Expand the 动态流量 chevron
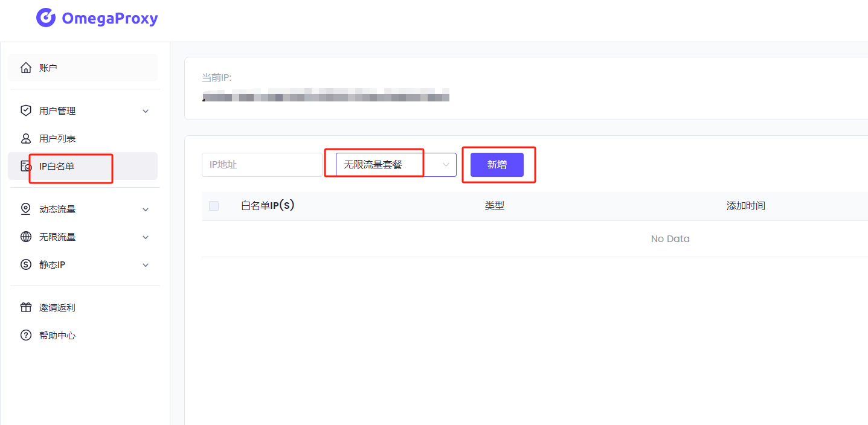 coord(146,209)
